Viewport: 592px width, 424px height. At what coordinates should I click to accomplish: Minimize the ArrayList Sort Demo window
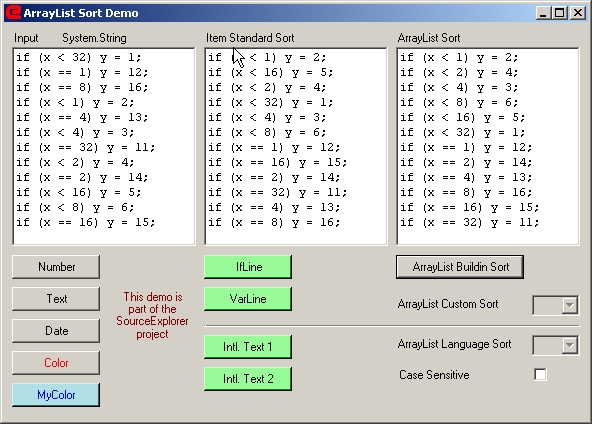[x=543, y=13]
